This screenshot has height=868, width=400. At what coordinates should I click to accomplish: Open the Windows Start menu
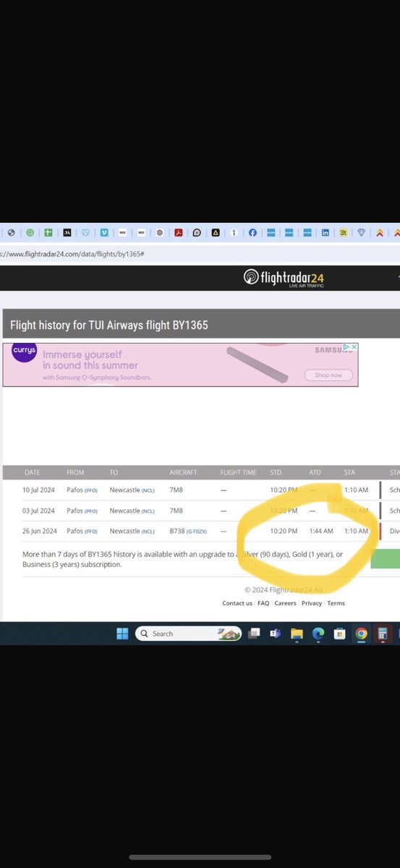122,634
